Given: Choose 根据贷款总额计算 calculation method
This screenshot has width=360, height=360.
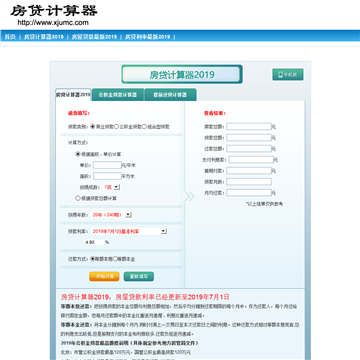Looking at the screenshot, I should coord(78,198).
